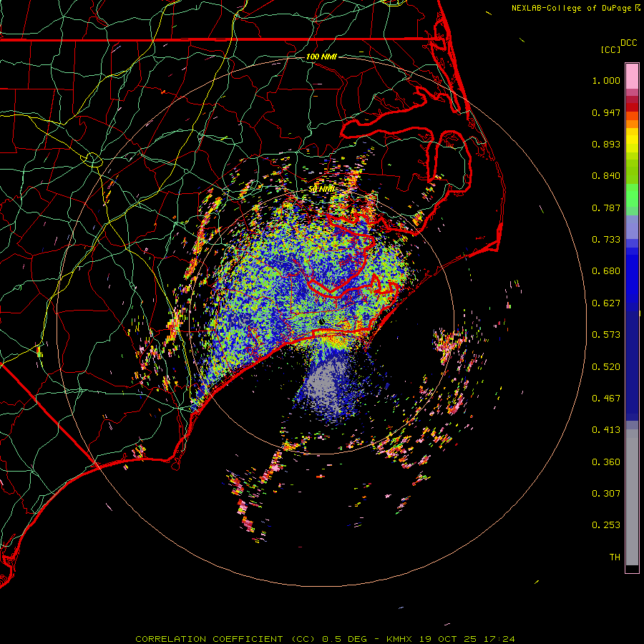The width and height of the screenshot is (644, 644).
Task: Click the 0.360 scale value
Action: (x=606, y=462)
